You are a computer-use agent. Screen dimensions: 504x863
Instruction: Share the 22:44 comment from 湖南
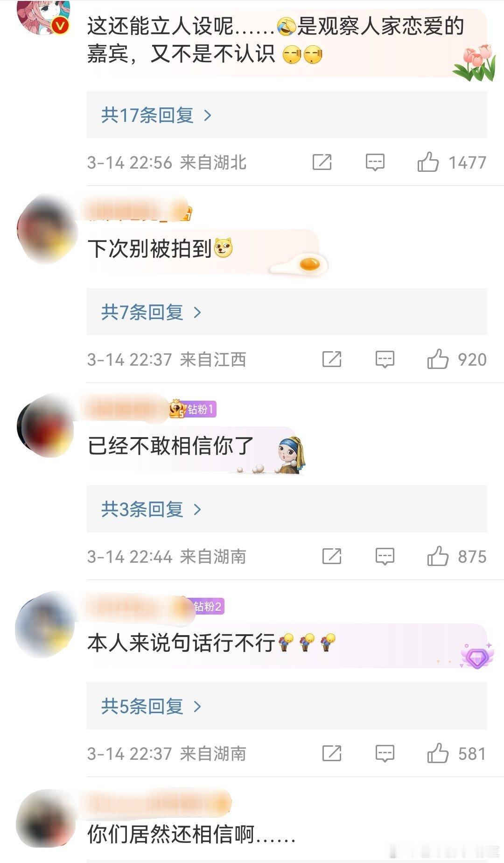tap(332, 556)
